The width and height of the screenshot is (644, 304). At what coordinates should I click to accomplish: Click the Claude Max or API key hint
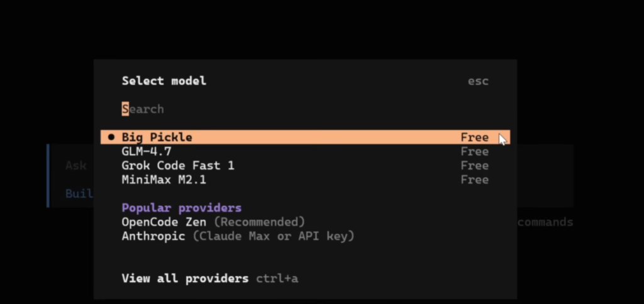point(273,236)
